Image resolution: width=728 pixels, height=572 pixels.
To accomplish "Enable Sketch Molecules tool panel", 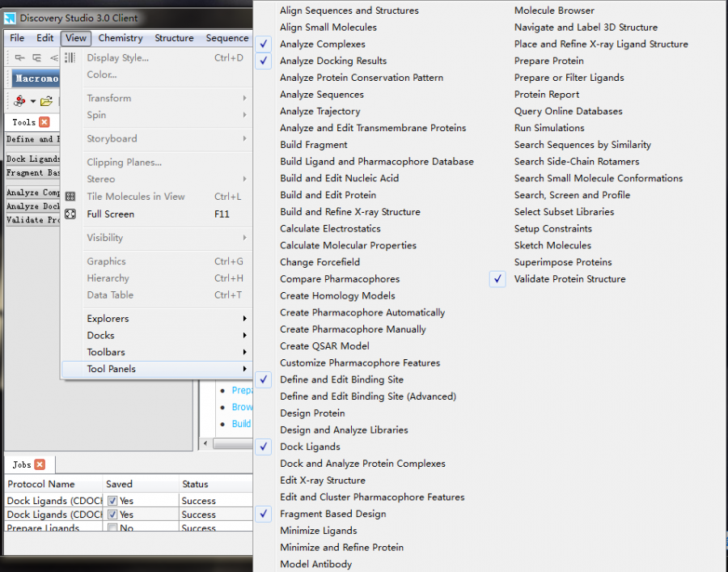I will 552,245.
